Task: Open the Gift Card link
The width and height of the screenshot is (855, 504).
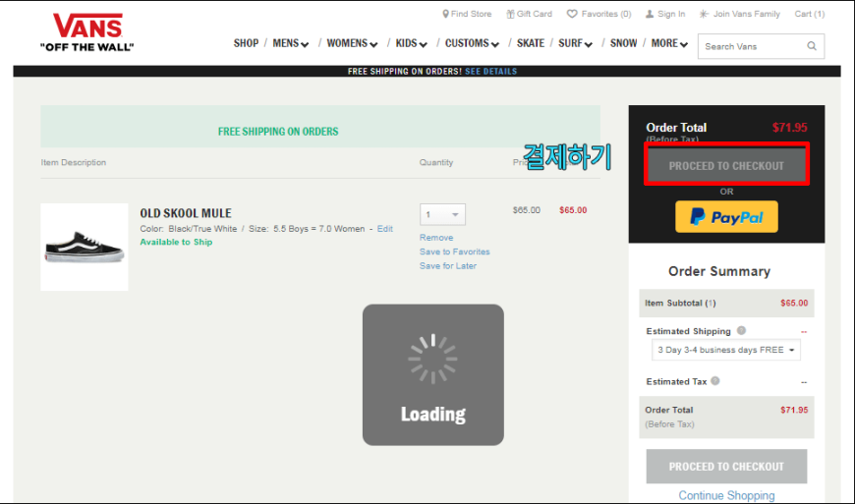Action: 529,14
